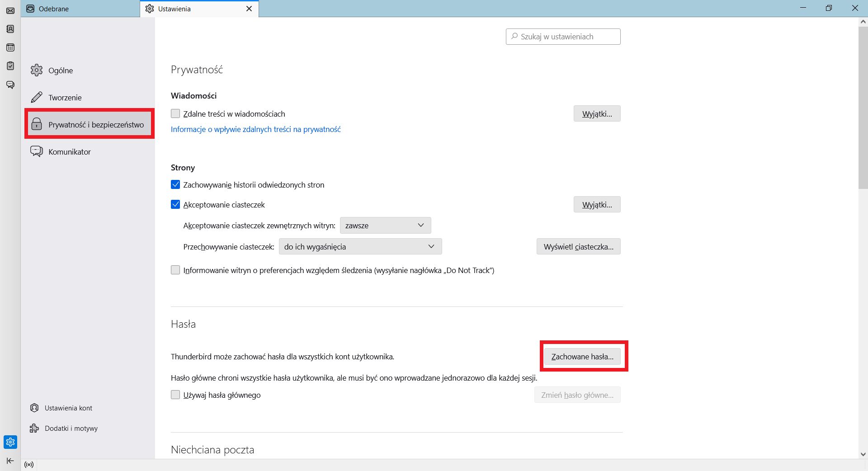Click the magnifier icon in the search box
This screenshot has height=471, width=868.
[x=514, y=36]
